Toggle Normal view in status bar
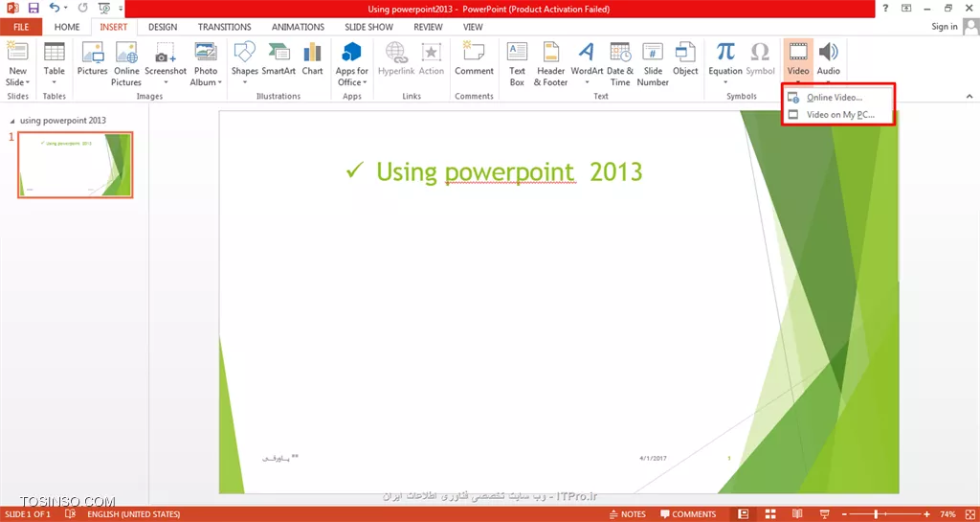Image resolution: width=980 pixels, height=522 pixels. pyautogui.click(x=743, y=514)
